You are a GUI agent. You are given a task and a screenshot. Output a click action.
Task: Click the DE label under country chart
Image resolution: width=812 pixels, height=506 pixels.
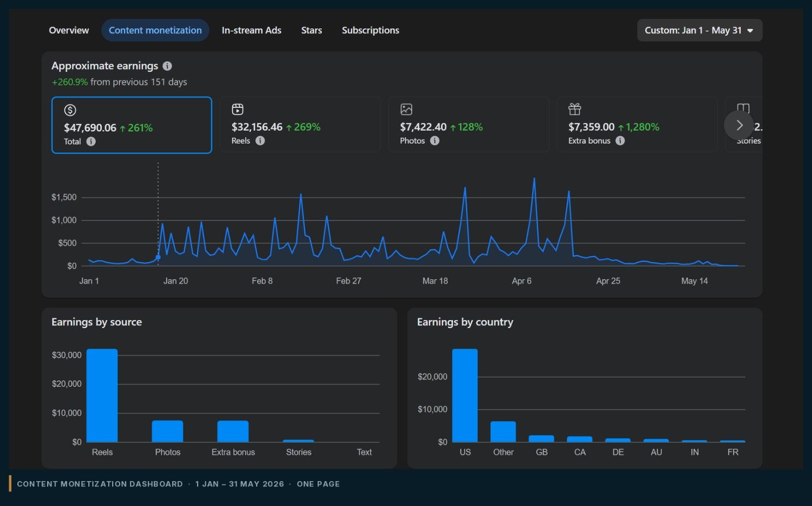[618, 452]
